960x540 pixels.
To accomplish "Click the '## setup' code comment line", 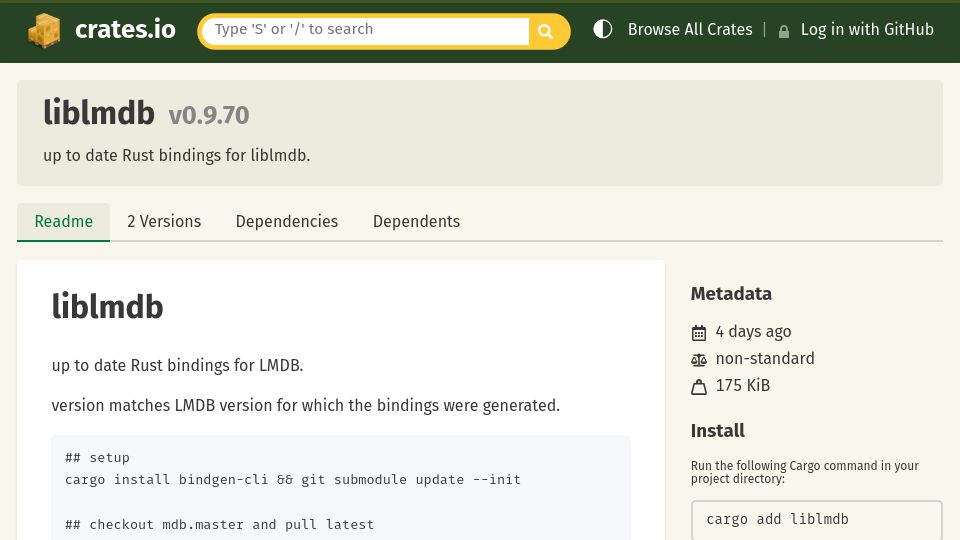I will (97, 457).
